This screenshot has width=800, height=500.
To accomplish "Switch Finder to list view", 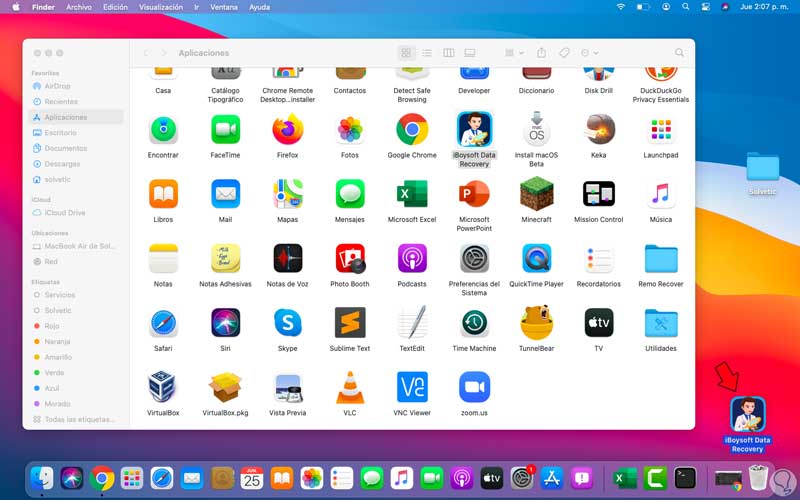I will click(x=427, y=53).
